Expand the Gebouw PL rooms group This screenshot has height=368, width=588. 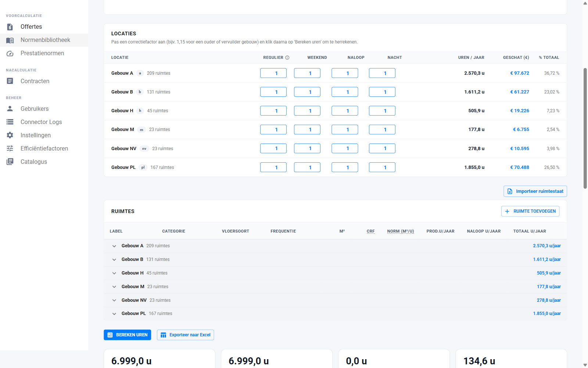pos(114,314)
